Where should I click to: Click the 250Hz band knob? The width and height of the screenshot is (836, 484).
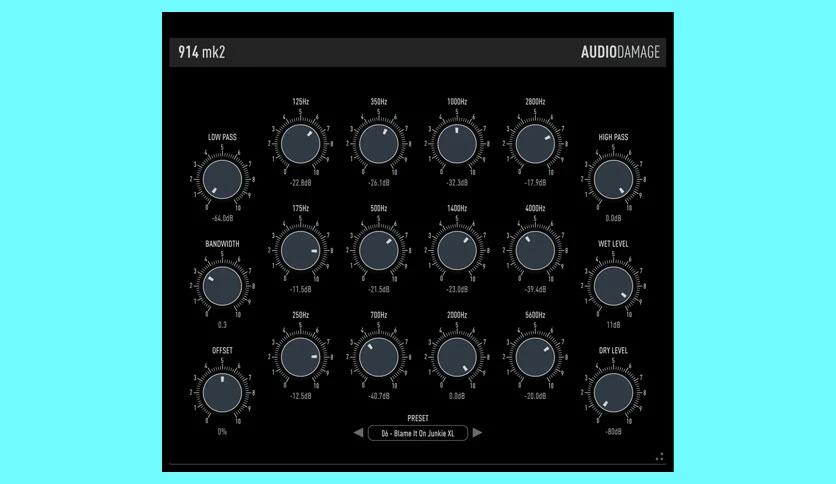[x=301, y=357]
